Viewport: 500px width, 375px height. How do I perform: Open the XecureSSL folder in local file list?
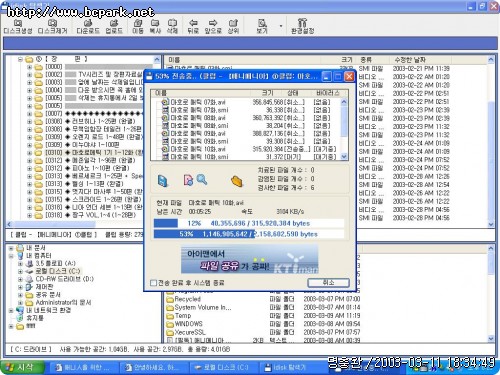[x=186, y=332]
